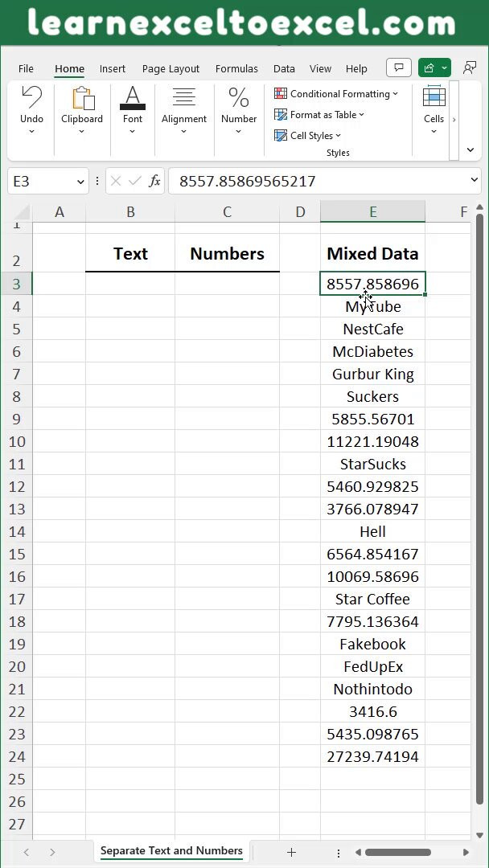Image resolution: width=489 pixels, height=868 pixels.
Task: Click the Numbers header cell
Action: [227, 253]
